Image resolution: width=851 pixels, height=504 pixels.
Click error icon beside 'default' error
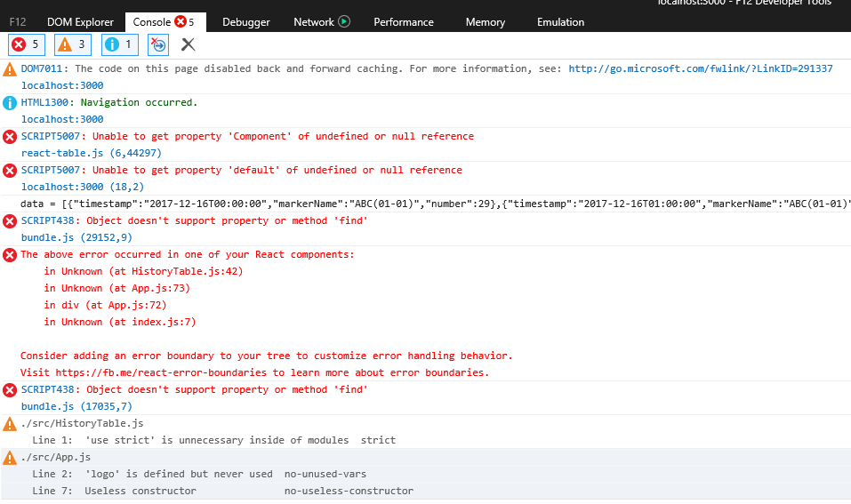(x=10, y=171)
